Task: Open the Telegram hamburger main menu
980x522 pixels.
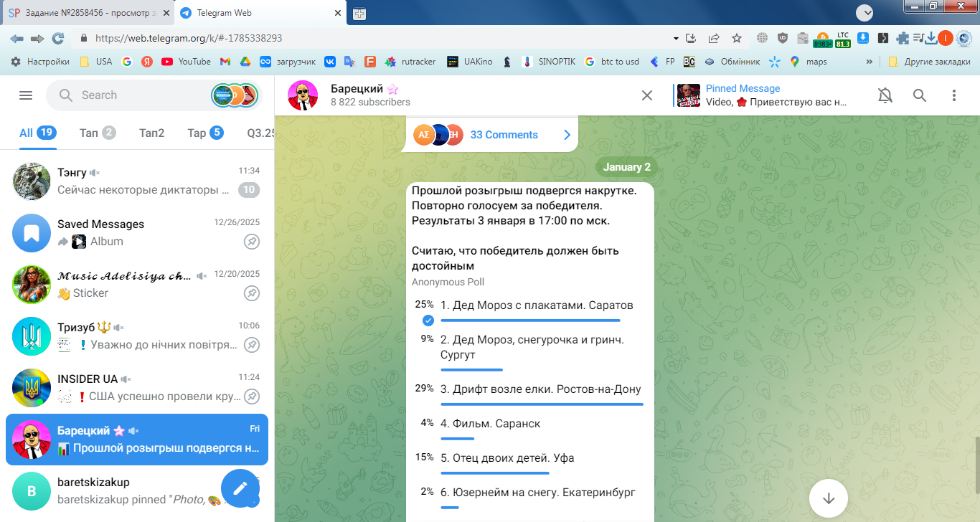Action: pos(26,95)
